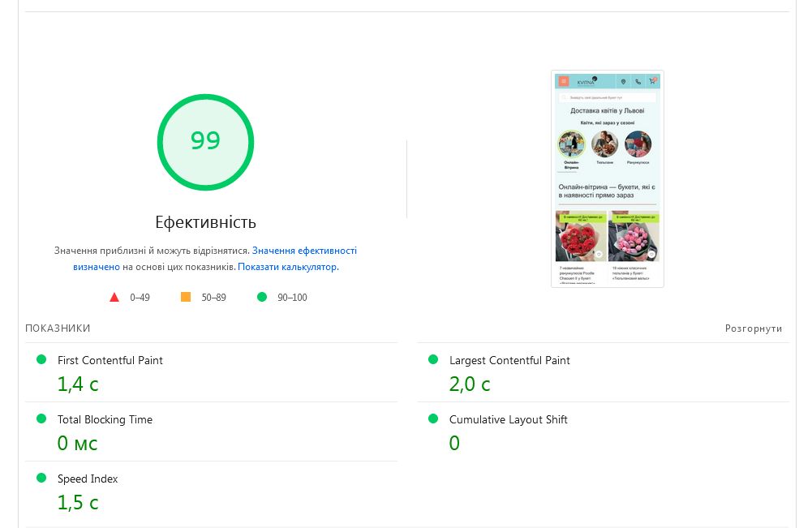
Task: Click the red triangle 0–49 legend icon
Action: [114, 298]
